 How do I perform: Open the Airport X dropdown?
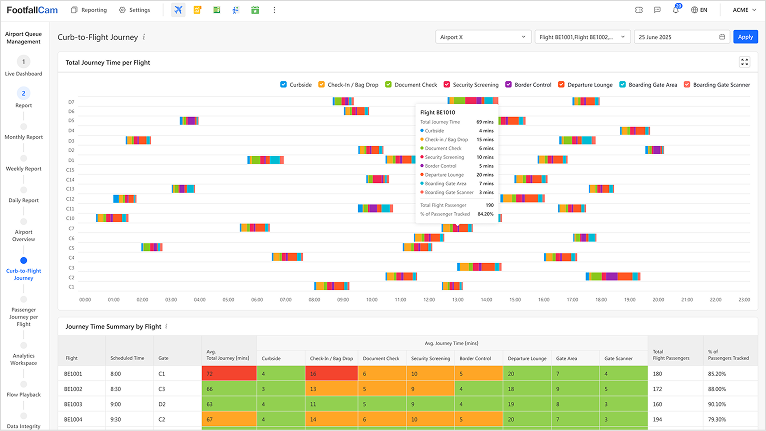pos(483,37)
